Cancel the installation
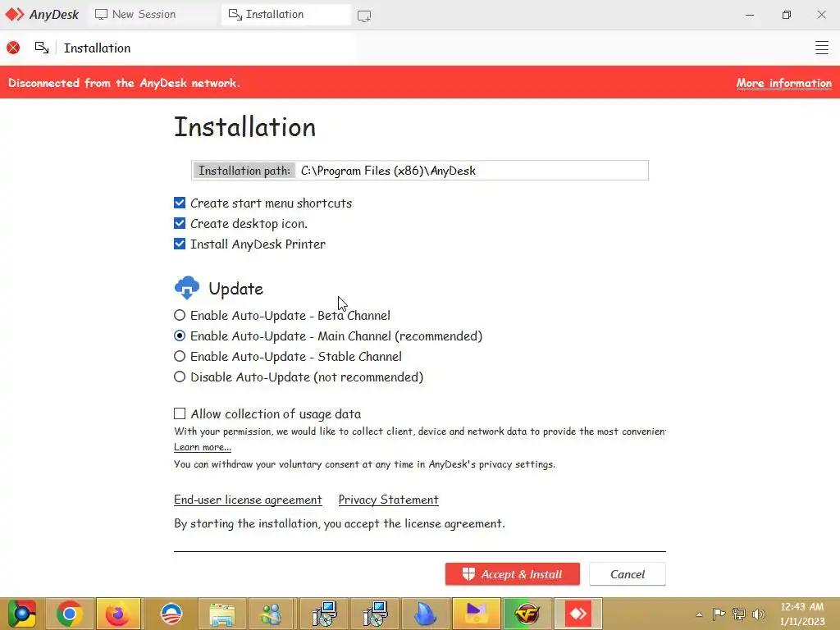Viewport: 840px width, 630px height. click(x=628, y=574)
